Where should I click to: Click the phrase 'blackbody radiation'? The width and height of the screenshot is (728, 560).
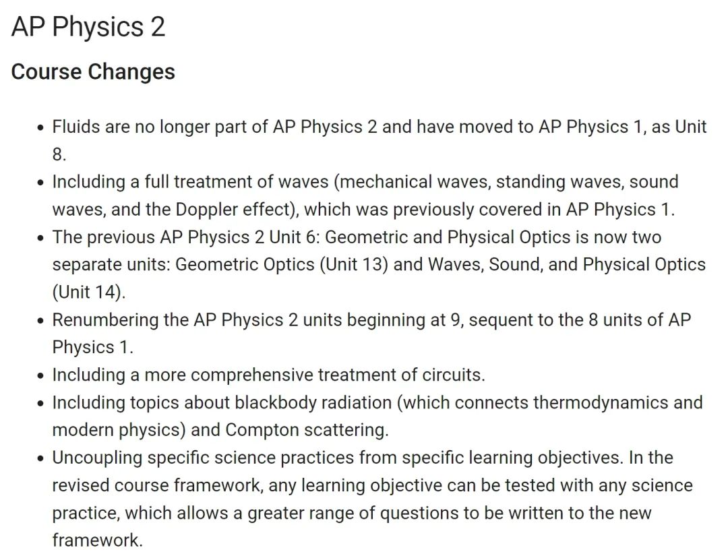coord(313,402)
